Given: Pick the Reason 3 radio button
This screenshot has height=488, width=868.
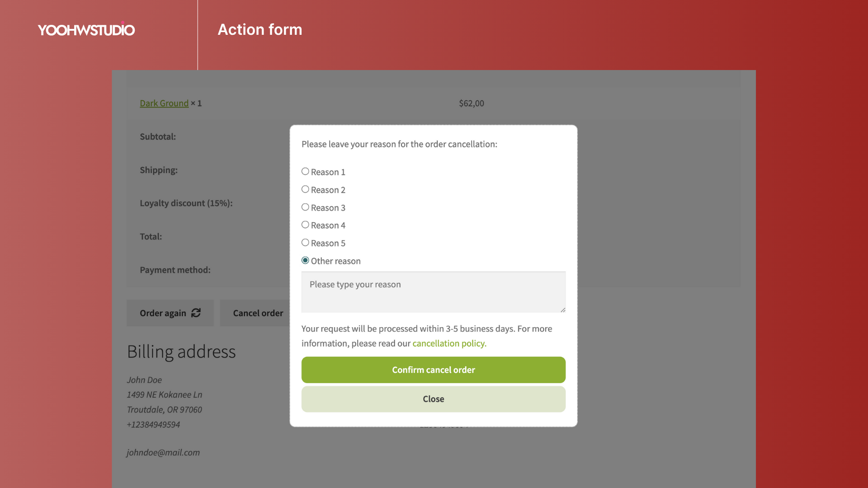Looking at the screenshot, I should pyautogui.click(x=305, y=207).
